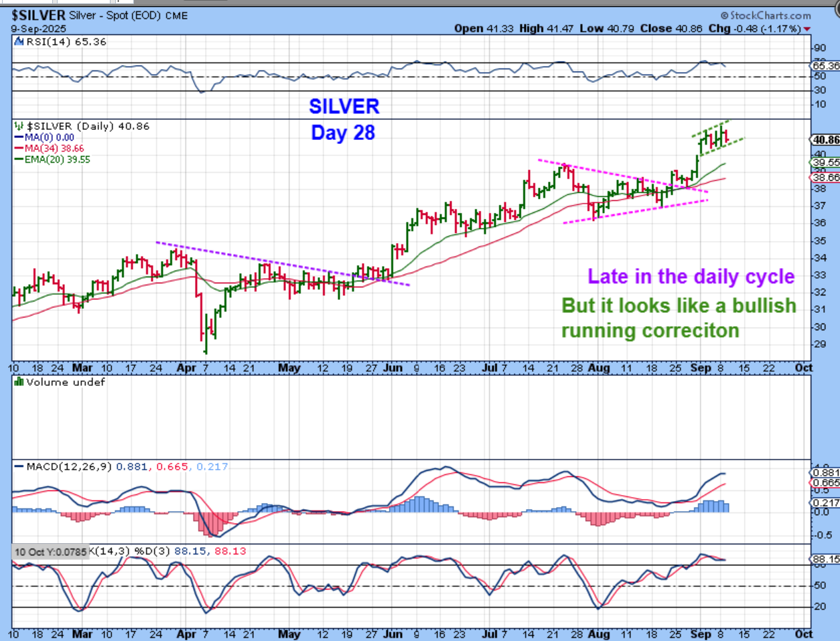Click the line icon before MACD(12,26,9)
Screen dimensions: 840x641
click(19, 466)
